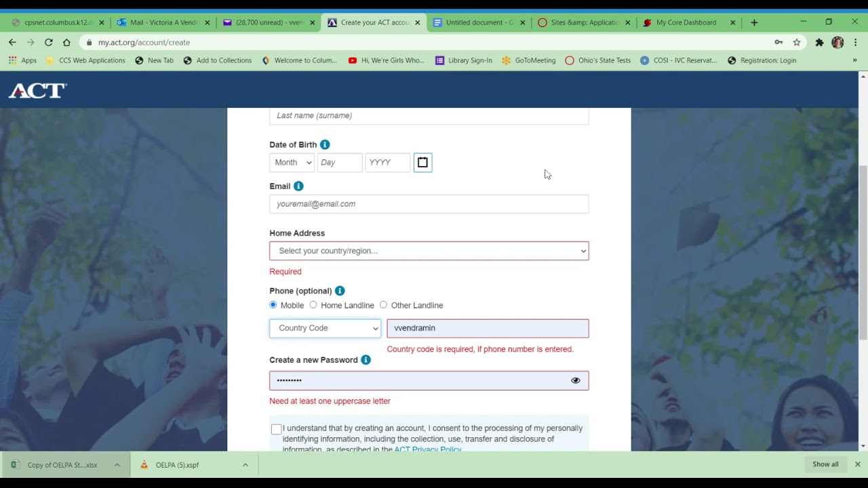Open Chrome profile avatar
This screenshot has width=868, height=488.
pos(837,42)
